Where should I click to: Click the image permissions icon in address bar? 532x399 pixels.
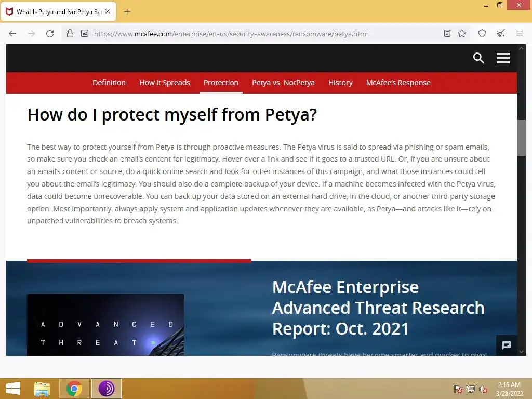point(85,33)
